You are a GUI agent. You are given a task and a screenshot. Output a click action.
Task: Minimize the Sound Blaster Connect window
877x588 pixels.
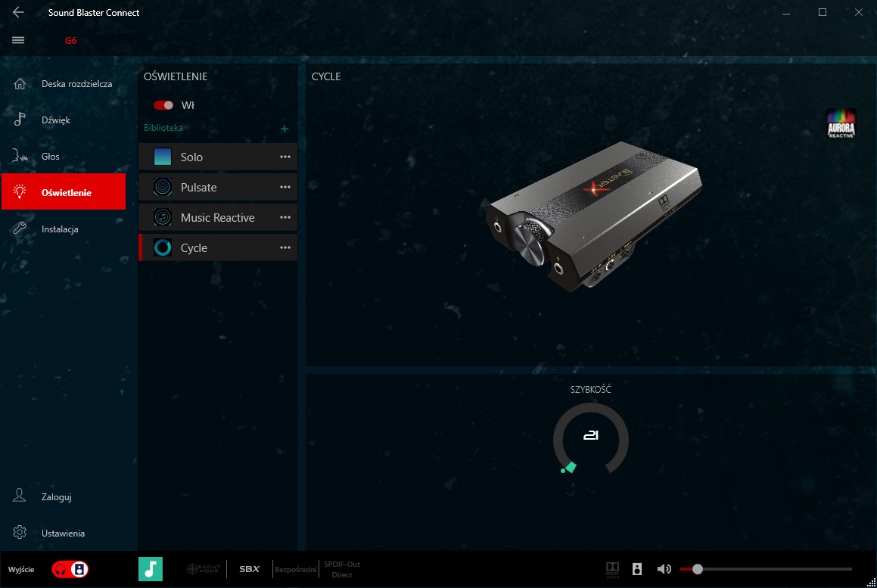coord(786,12)
